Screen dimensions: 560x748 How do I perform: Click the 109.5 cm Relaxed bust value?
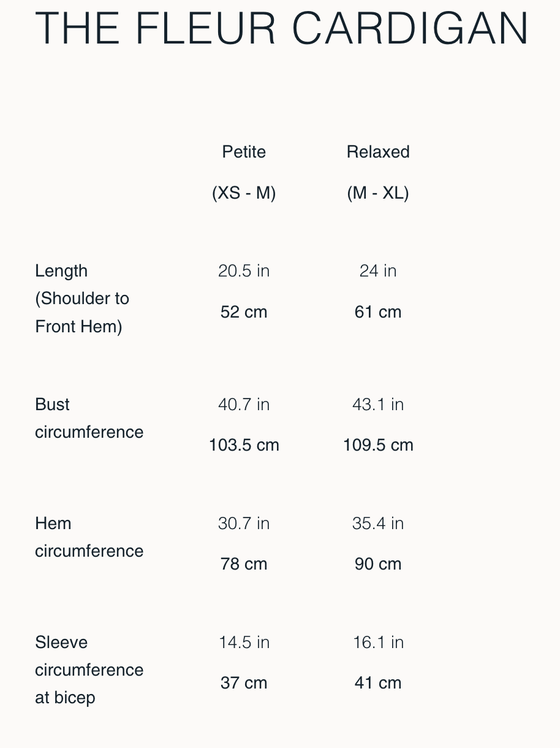click(x=378, y=445)
